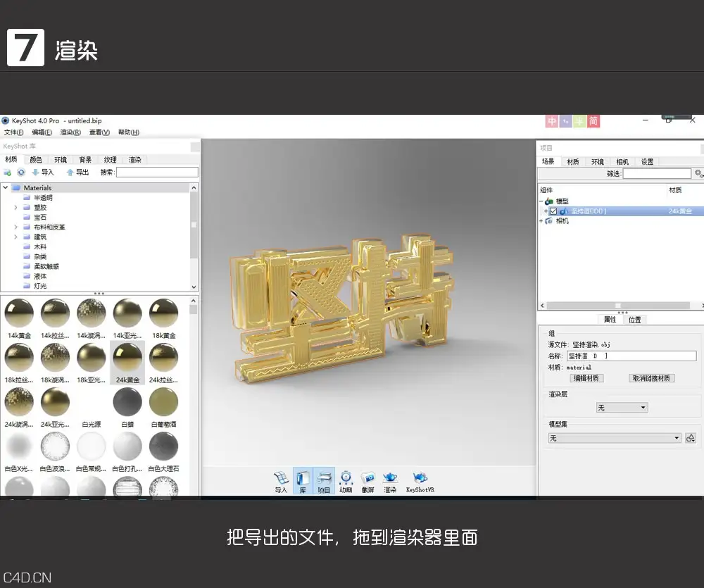704x588 pixels.
Task: Expand the 塑胶 folder
Action: (x=15, y=208)
